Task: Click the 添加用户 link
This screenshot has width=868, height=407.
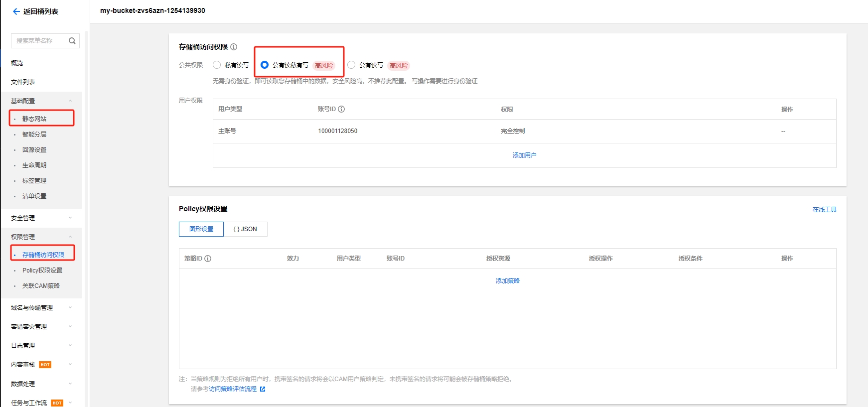Action: pyautogui.click(x=525, y=155)
